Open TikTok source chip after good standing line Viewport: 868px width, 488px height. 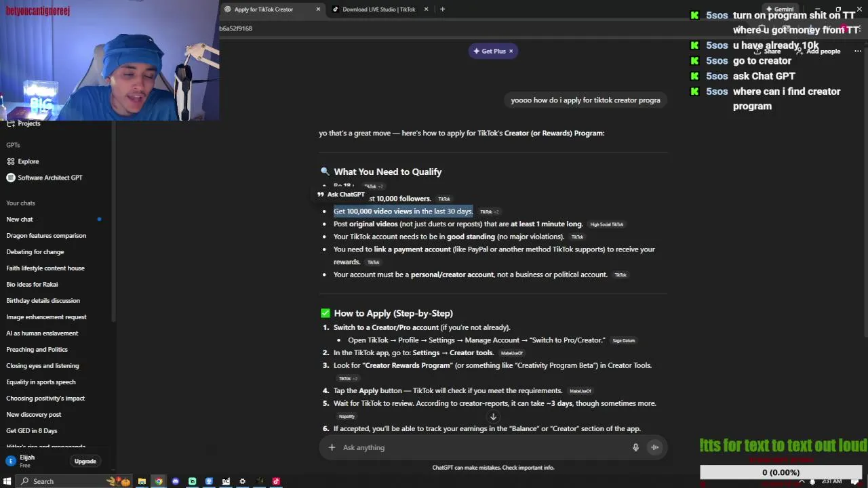(x=577, y=237)
